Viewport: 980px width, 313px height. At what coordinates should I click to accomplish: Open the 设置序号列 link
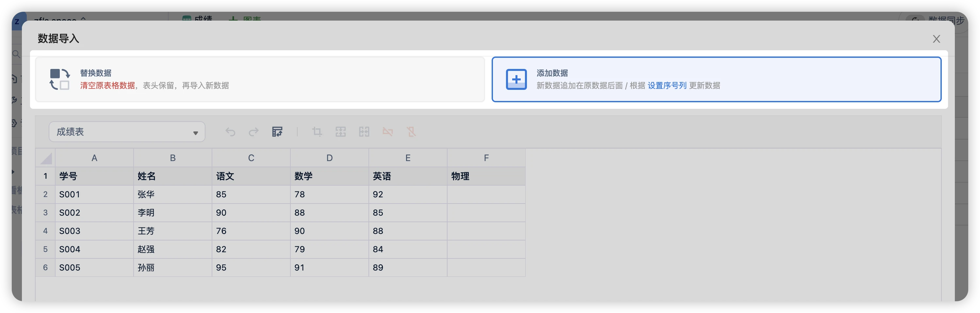point(667,86)
